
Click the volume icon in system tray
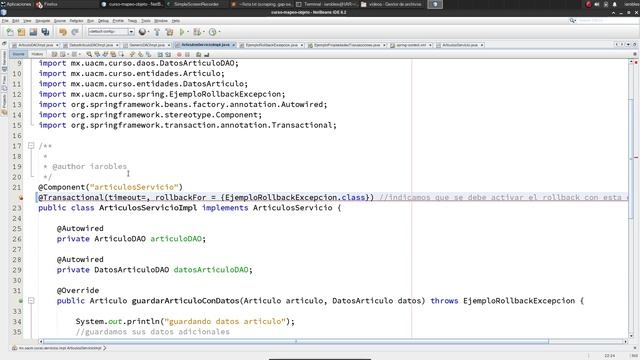coord(597,4)
